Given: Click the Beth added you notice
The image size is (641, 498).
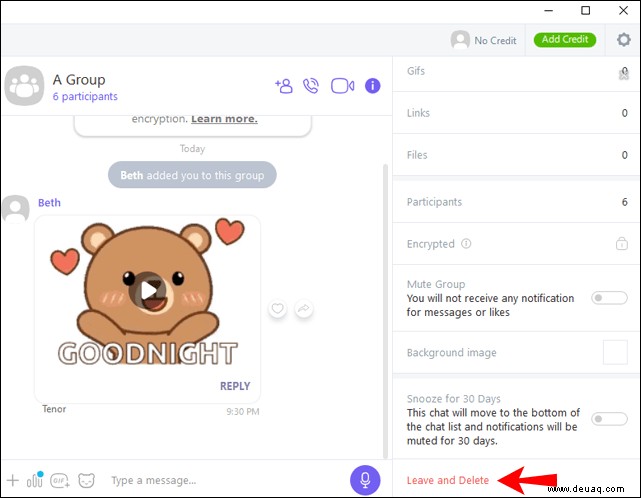Looking at the screenshot, I should click(x=192, y=175).
